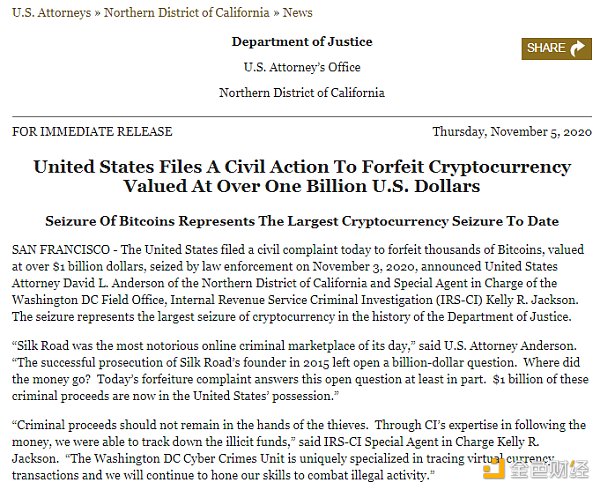
Task: Click the Department of Justice heading
Action: point(302,42)
